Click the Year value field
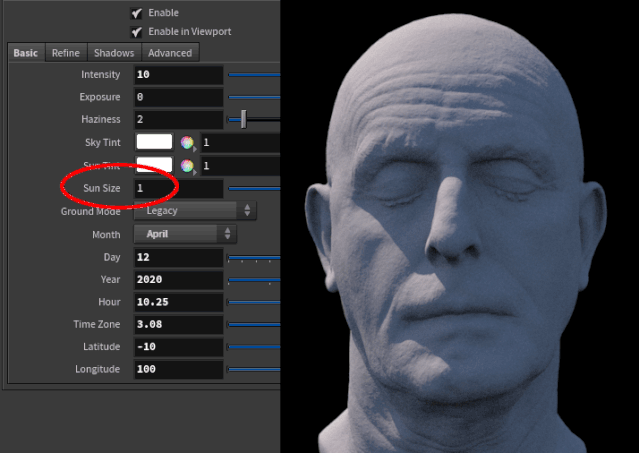Viewport: 639px width, 453px height. pos(178,279)
